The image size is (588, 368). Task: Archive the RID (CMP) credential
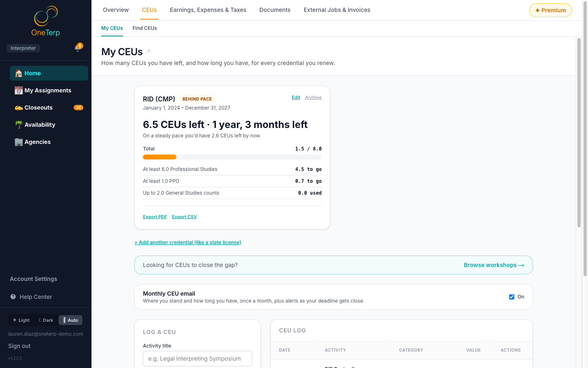coord(313,97)
